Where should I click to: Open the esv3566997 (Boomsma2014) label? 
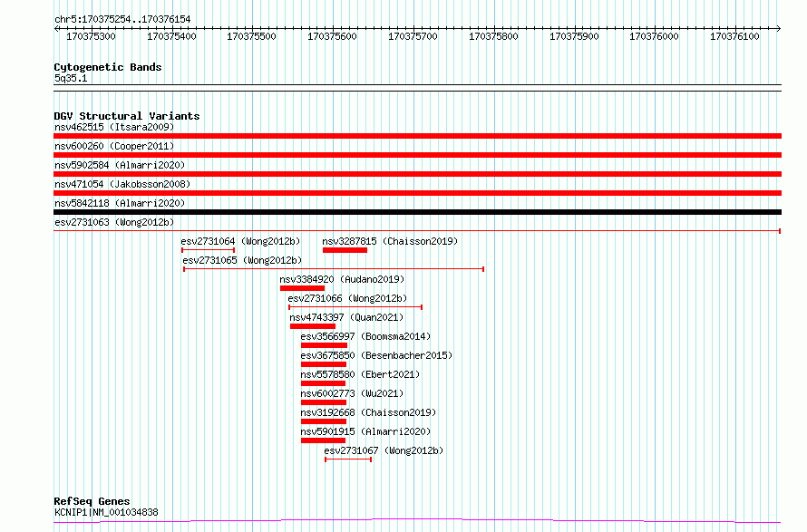366,336
